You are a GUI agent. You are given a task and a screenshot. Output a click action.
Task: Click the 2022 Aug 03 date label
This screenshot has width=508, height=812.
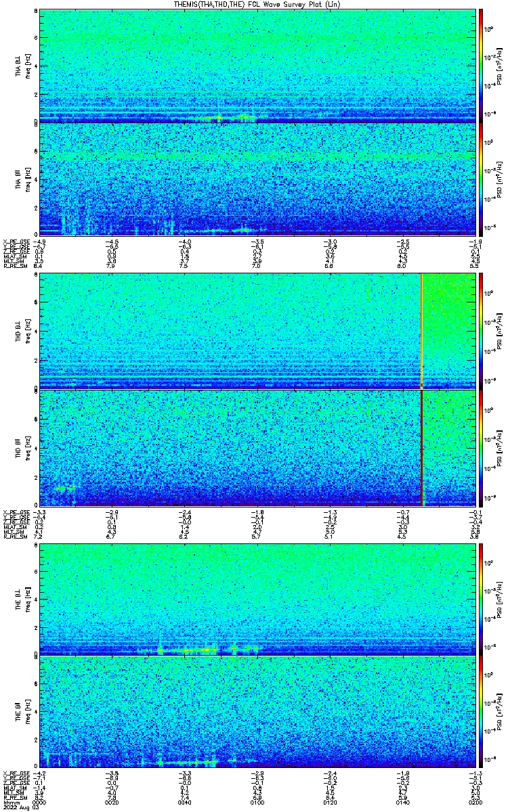pyautogui.click(x=17, y=807)
